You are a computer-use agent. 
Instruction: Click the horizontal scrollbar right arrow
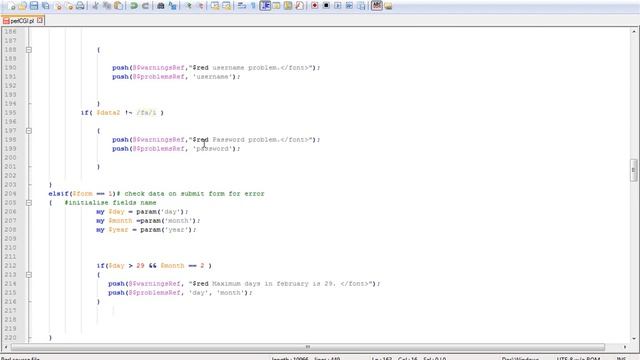tap(625, 347)
